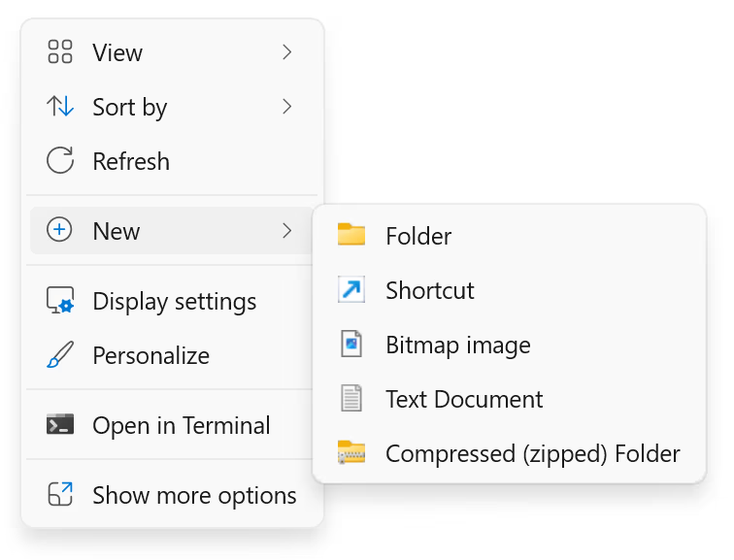Click the Show more options icon
The width and height of the screenshot is (734, 560).
(x=60, y=494)
